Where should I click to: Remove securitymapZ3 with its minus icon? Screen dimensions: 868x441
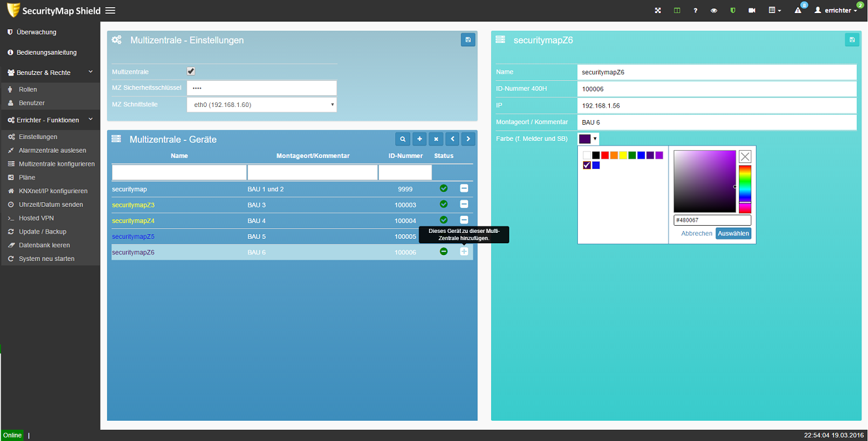(464, 204)
